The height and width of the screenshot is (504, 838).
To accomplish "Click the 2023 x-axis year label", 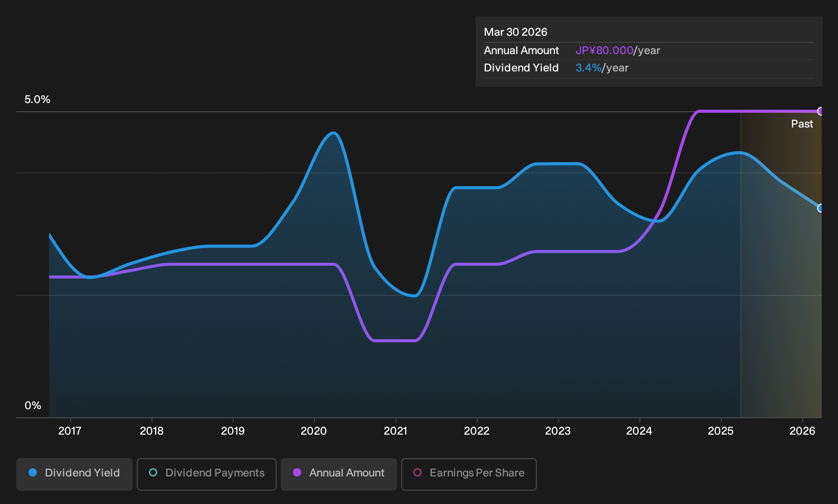I will [558, 431].
